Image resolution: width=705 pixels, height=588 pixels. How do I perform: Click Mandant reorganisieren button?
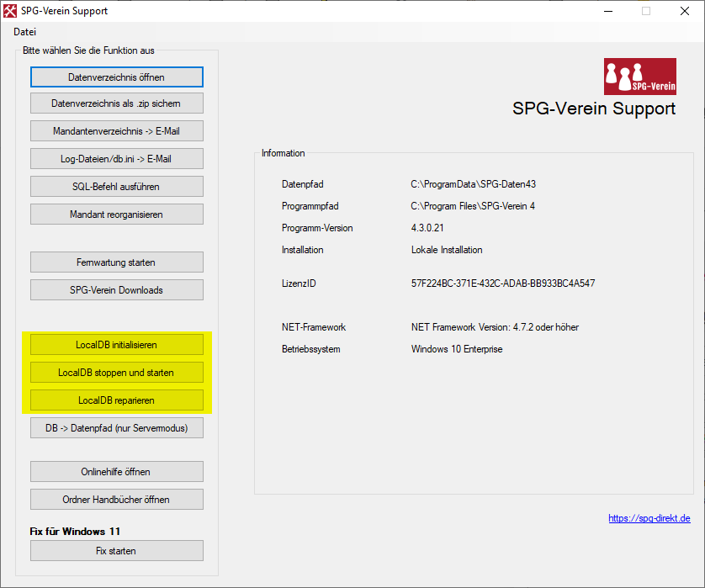point(116,215)
